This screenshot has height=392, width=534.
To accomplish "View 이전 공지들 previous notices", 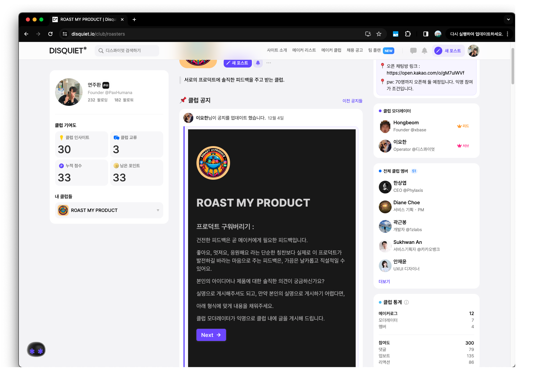I will [x=353, y=101].
